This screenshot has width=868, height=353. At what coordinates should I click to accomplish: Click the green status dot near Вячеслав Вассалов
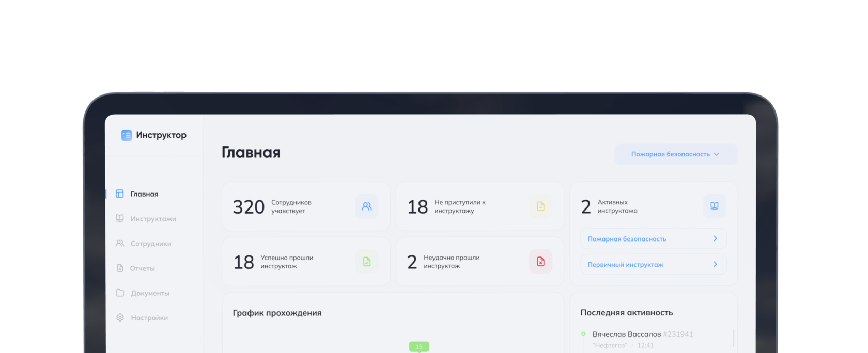[x=583, y=334]
